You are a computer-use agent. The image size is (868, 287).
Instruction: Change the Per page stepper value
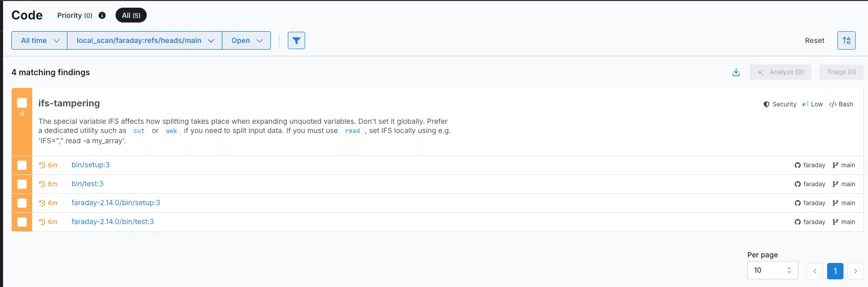[x=789, y=270]
